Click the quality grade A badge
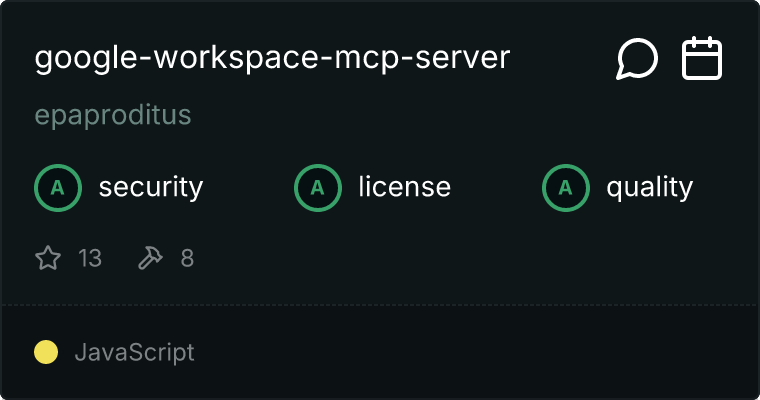 (x=566, y=187)
